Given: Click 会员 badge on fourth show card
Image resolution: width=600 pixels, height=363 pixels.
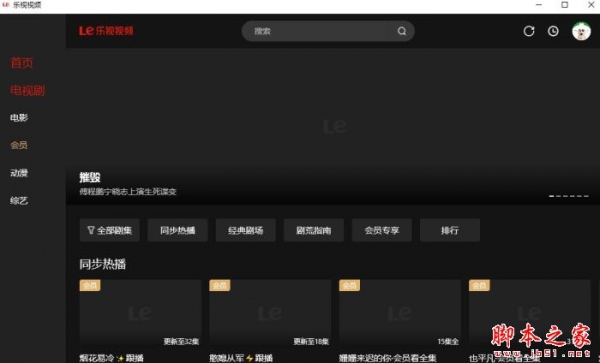Looking at the screenshot, I should pyautogui.click(x=479, y=285).
